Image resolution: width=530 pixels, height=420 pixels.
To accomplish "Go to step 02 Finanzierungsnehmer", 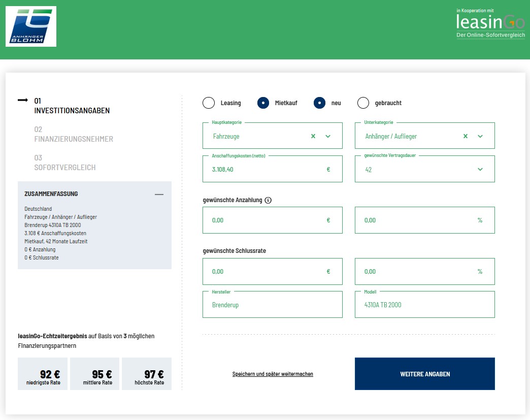I will click(73, 134).
